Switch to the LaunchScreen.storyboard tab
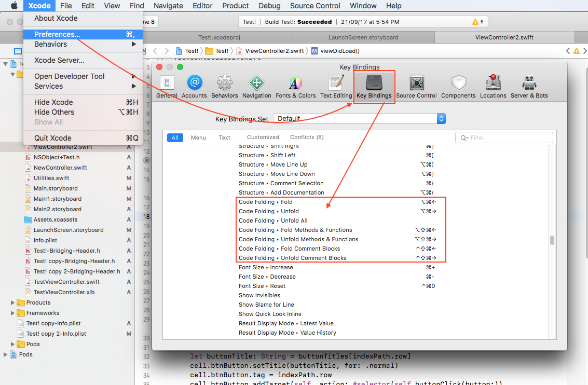This screenshot has width=588, height=385. [363, 37]
